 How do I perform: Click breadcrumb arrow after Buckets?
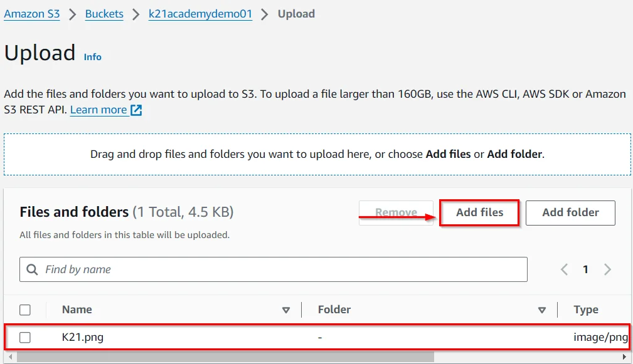click(x=136, y=14)
